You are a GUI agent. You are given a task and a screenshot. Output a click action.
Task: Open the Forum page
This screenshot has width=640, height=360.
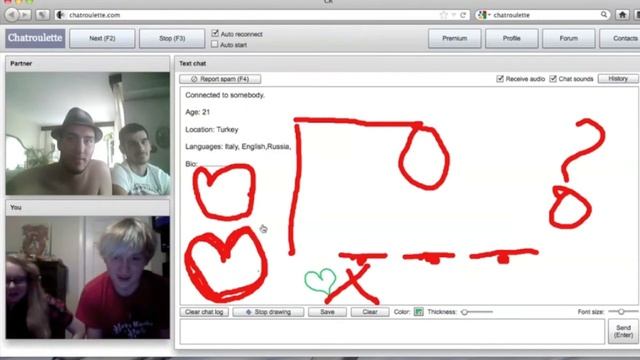click(569, 38)
